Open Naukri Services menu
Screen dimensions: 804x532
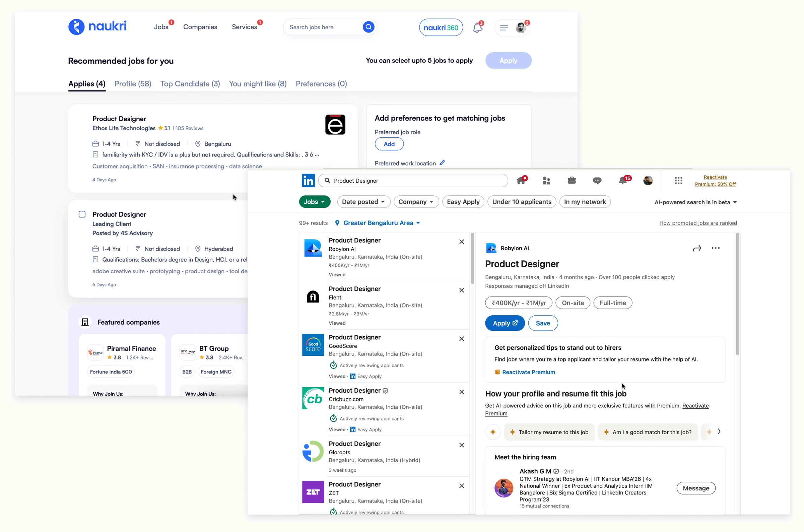(244, 27)
